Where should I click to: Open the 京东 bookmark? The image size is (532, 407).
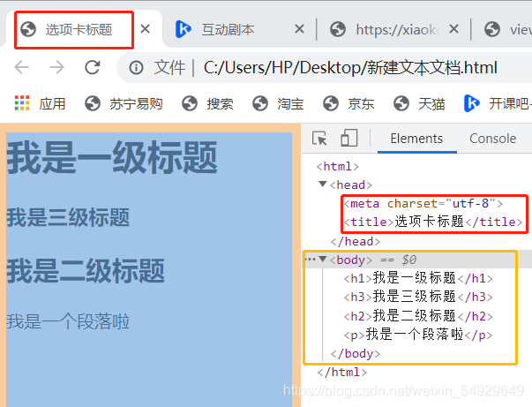[x=348, y=103]
